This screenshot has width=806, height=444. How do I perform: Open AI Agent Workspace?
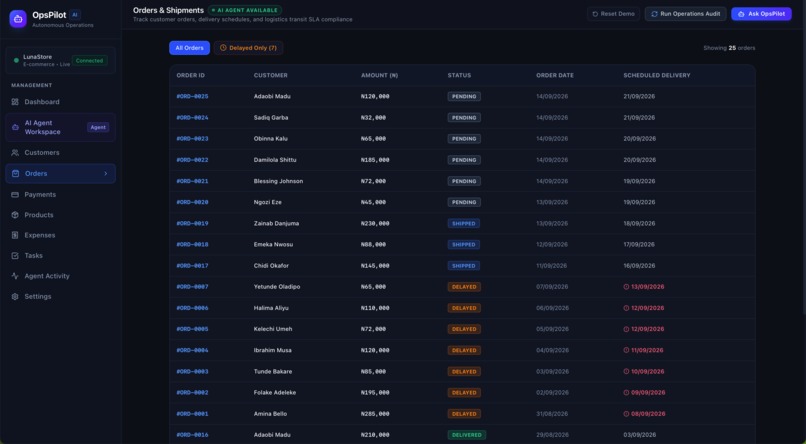(x=60, y=127)
